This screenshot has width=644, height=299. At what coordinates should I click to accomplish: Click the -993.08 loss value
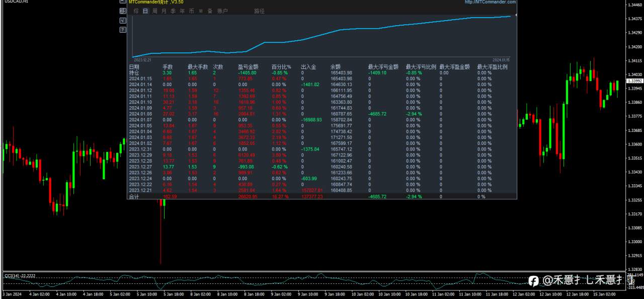(x=246, y=167)
